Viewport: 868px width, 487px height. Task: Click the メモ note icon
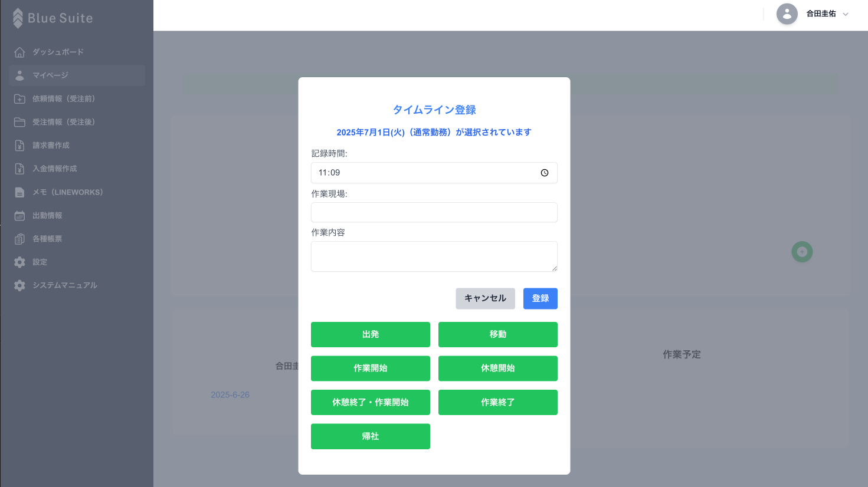pyautogui.click(x=19, y=192)
